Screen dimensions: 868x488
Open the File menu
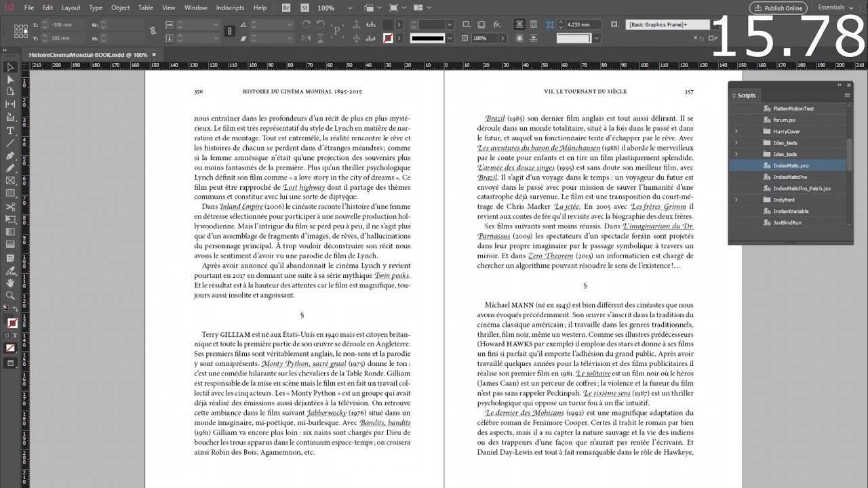pos(29,7)
